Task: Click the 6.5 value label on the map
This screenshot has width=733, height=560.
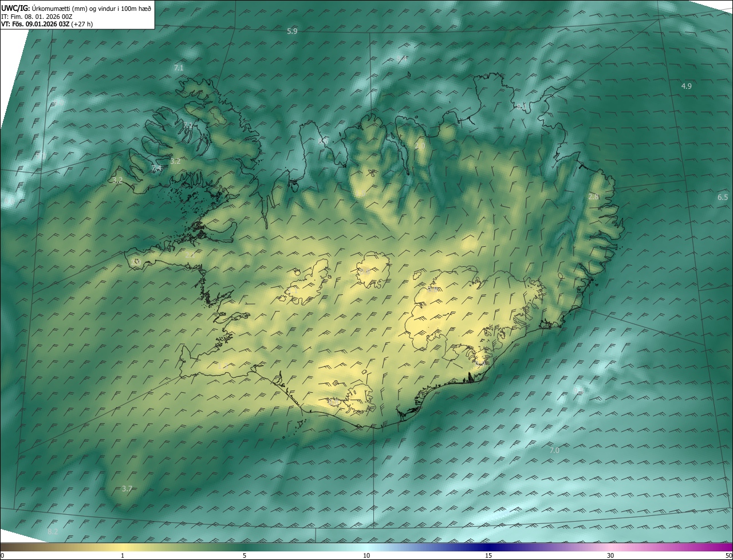Action: point(723,197)
